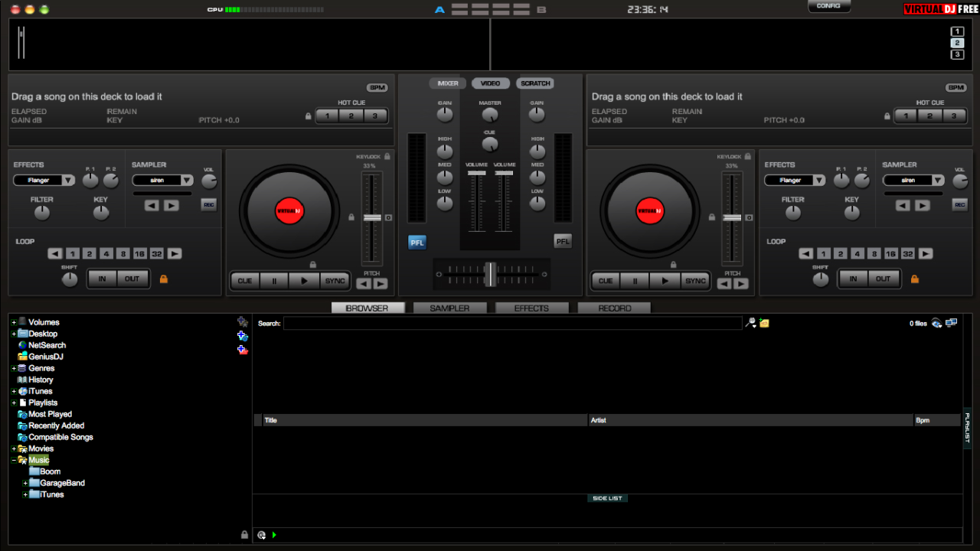Click the NetSearch icon in the sidebar
Screen dimensions: 980x551
coord(23,345)
